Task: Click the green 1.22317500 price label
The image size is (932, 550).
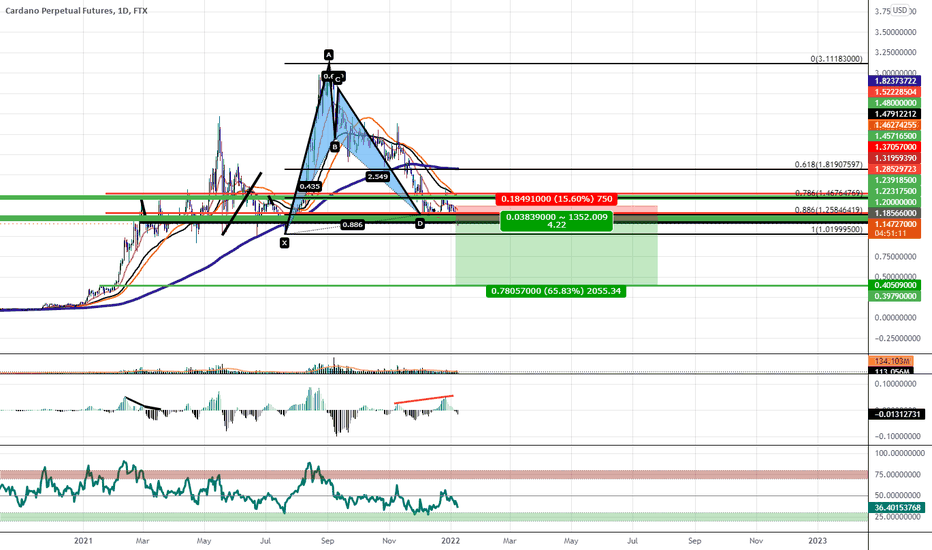Action: pyautogui.click(x=895, y=191)
